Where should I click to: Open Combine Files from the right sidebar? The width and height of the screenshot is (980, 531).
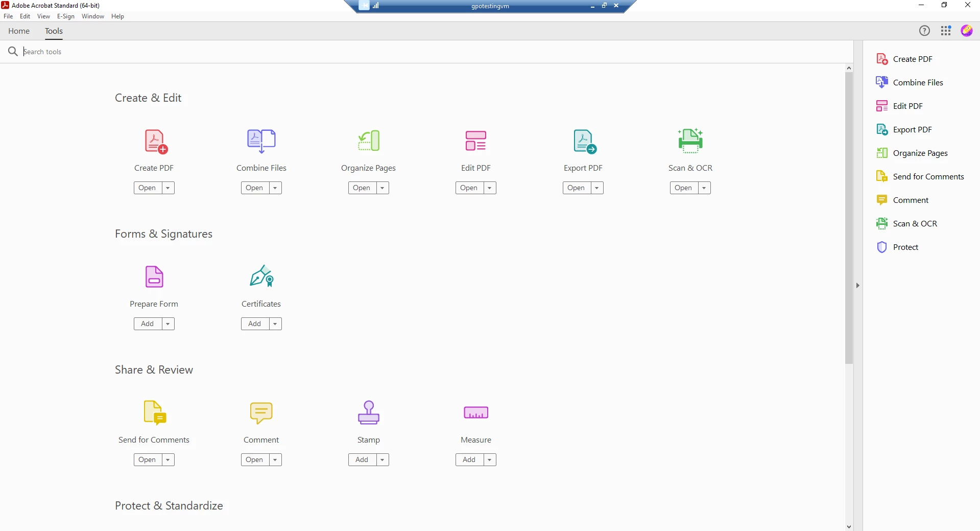coord(910,83)
